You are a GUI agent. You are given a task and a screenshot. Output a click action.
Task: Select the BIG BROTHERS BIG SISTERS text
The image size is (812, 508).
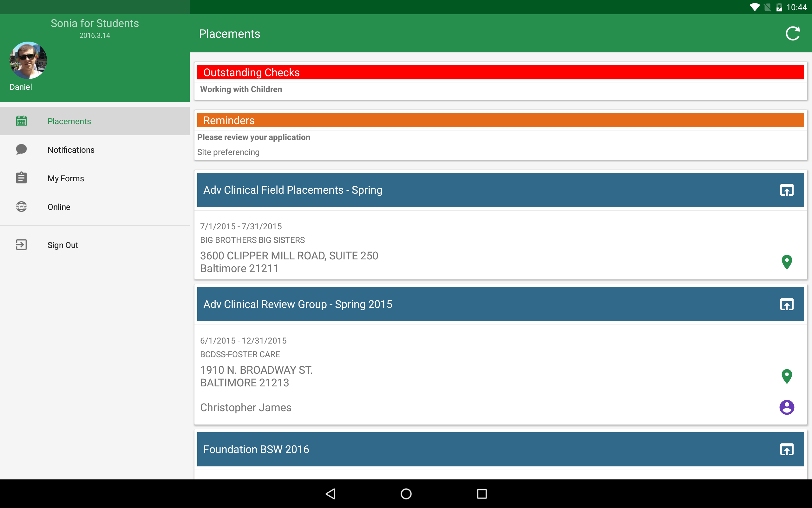coord(252,240)
